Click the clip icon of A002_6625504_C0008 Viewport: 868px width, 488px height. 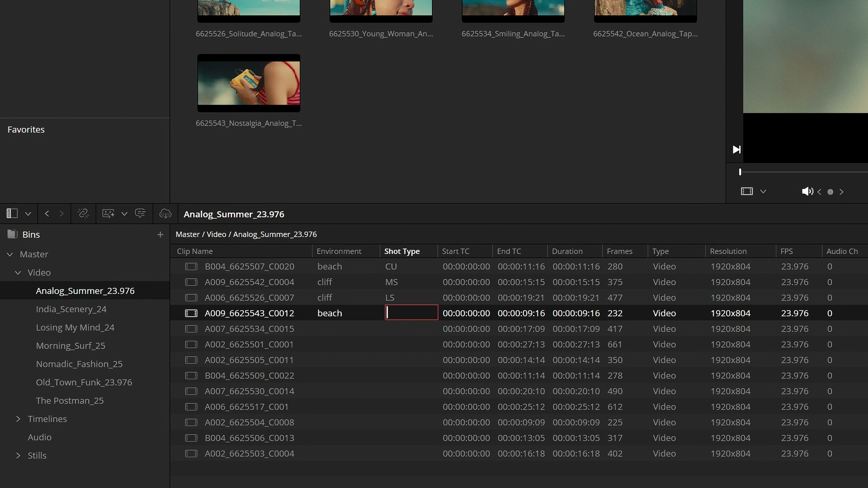click(191, 422)
